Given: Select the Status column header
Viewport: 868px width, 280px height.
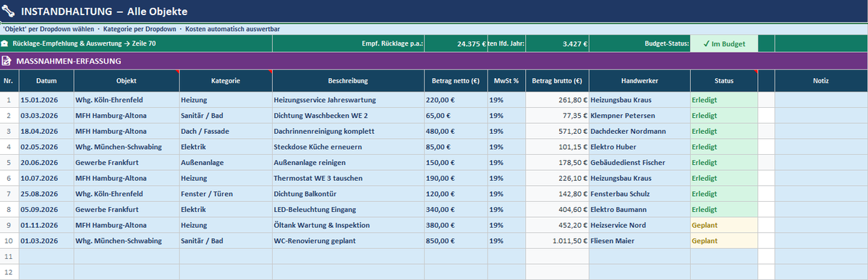Looking at the screenshot, I should [x=724, y=81].
